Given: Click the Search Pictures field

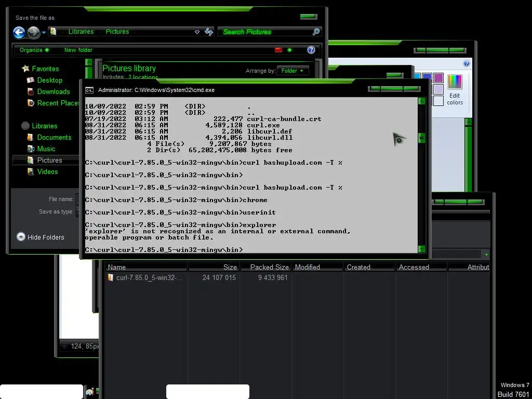Looking at the screenshot, I should pyautogui.click(x=265, y=32).
